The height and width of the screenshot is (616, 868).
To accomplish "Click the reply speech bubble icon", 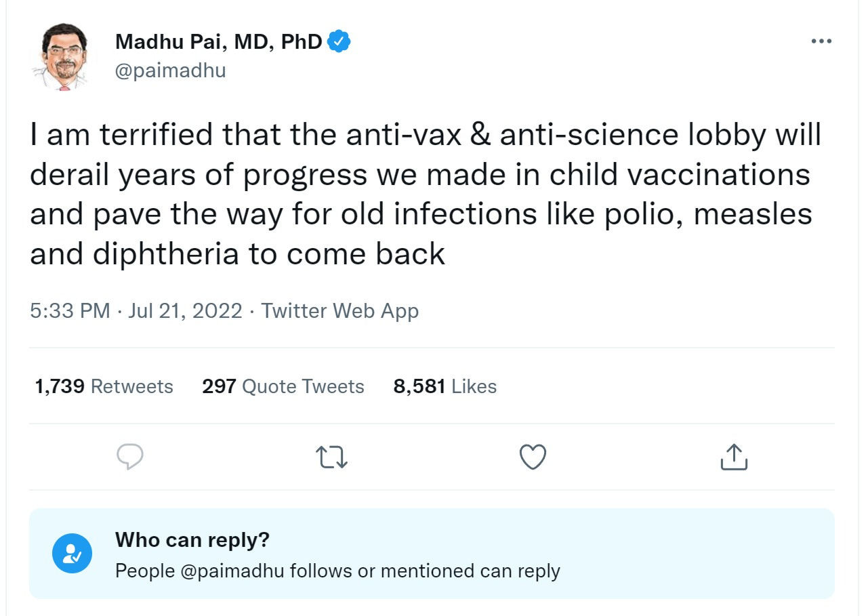I will click(130, 457).
